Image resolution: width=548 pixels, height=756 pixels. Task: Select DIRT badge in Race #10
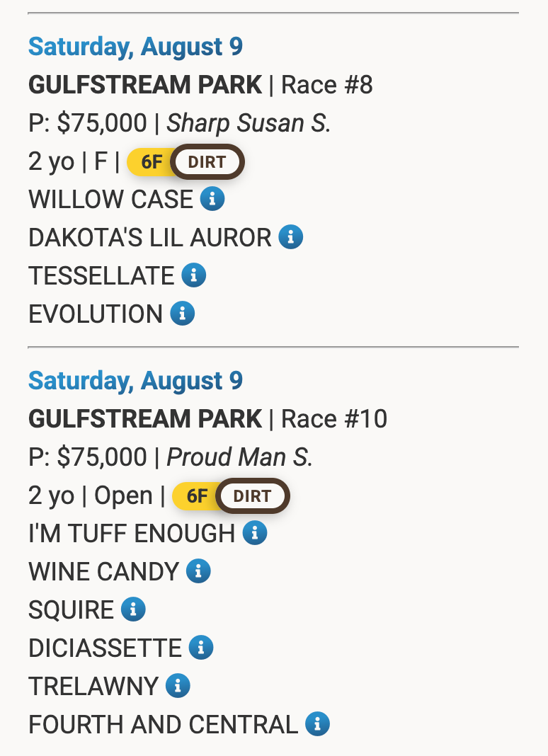point(253,496)
